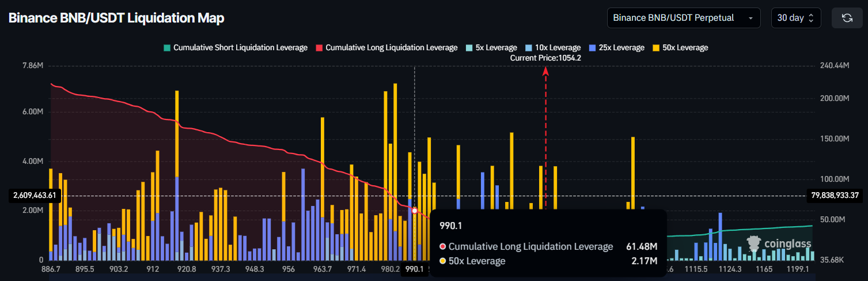868x281 pixels.
Task: Toggle 50x Leverage legend series
Action: pyautogui.click(x=680, y=47)
